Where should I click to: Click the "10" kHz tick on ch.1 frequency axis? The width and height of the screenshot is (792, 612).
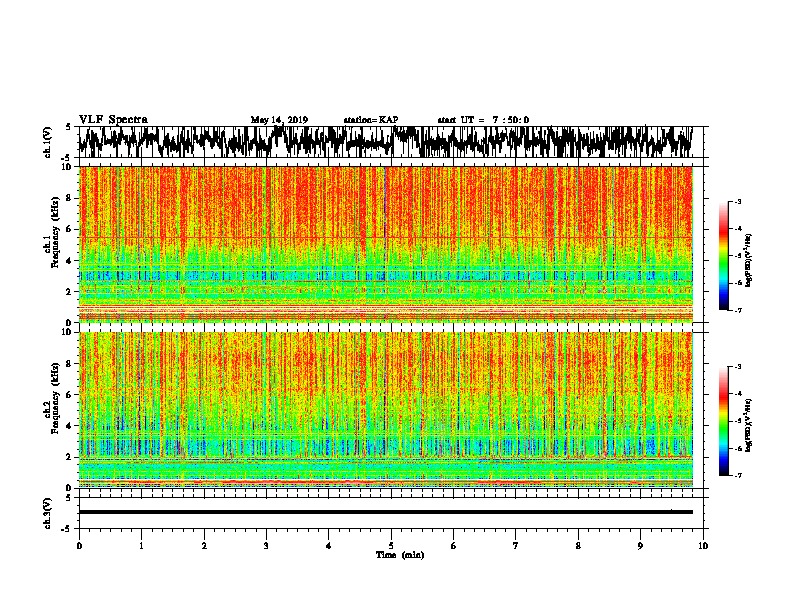(67, 167)
